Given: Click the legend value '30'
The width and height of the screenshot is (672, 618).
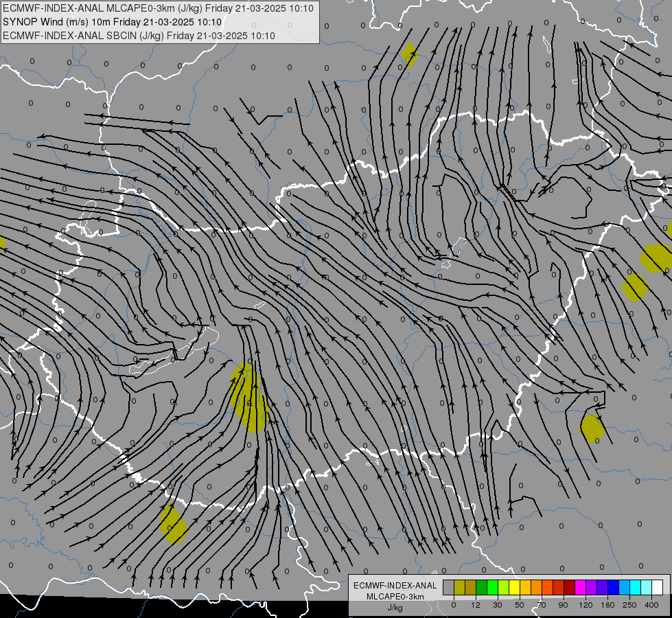Looking at the screenshot, I should pos(498,605).
